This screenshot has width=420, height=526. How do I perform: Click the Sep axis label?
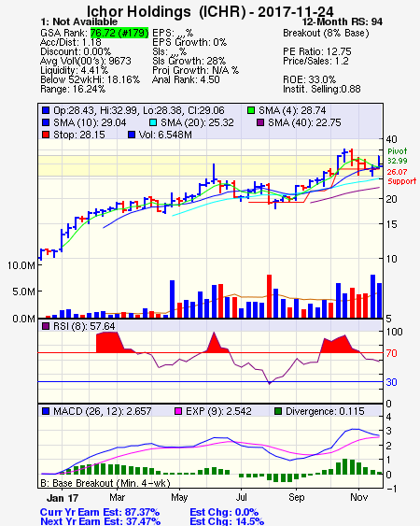(x=296, y=497)
